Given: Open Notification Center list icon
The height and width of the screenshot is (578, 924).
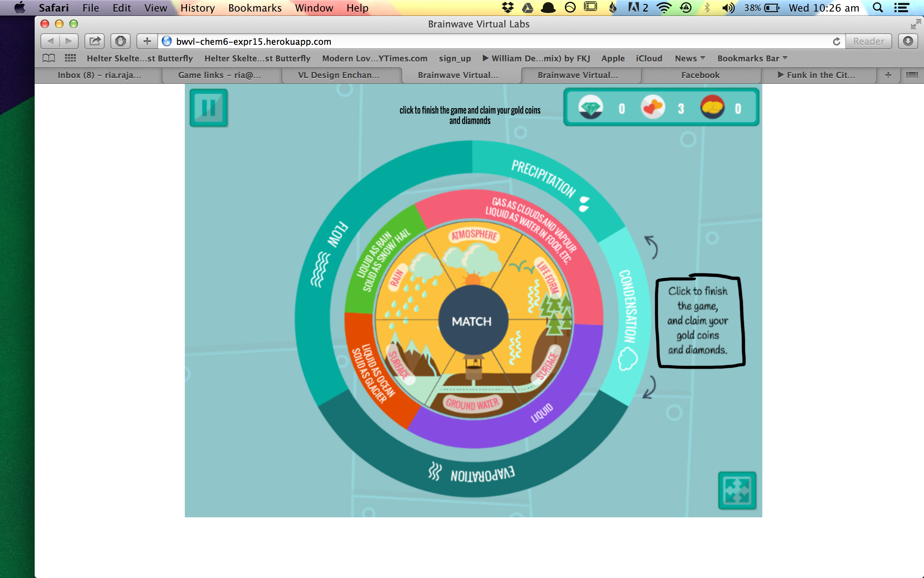Looking at the screenshot, I should (902, 8).
